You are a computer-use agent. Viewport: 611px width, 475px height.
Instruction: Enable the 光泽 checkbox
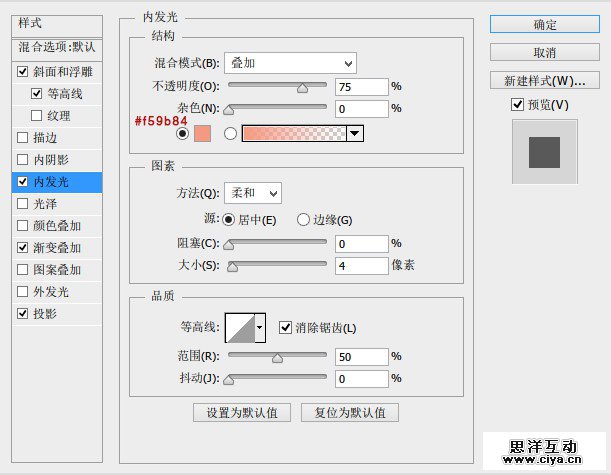click(23, 203)
